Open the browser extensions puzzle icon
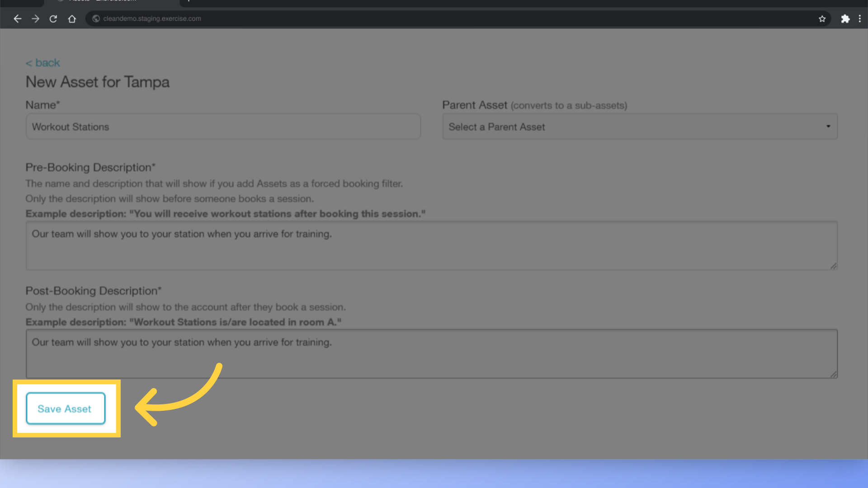868x488 pixels. click(845, 19)
